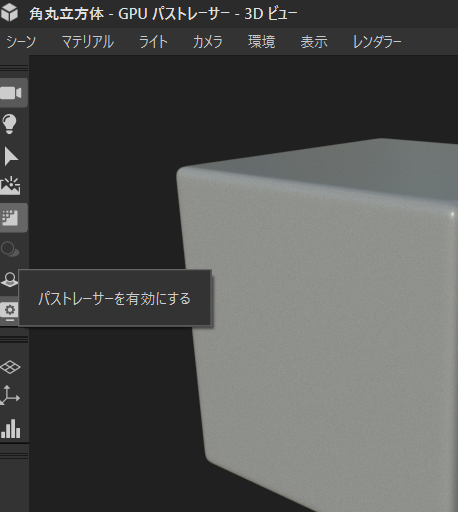
Task: Click the video camera icon in sidebar
Action: coord(11,93)
